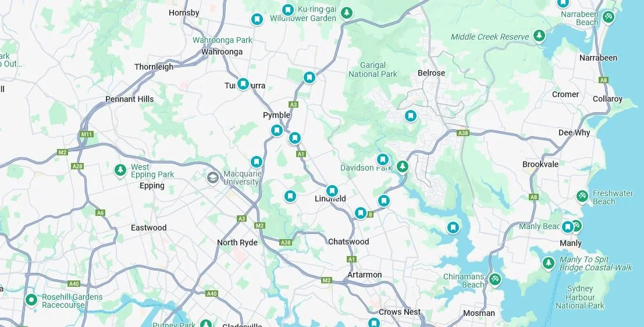Select the saved bookmark next to Manly Beach
The image size is (644, 327).
[x=568, y=227]
